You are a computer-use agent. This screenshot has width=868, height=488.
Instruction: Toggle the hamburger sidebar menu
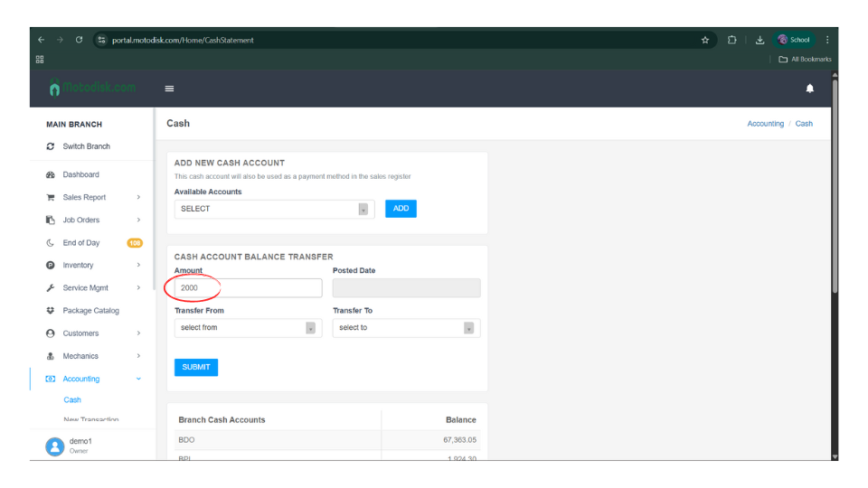click(169, 89)
